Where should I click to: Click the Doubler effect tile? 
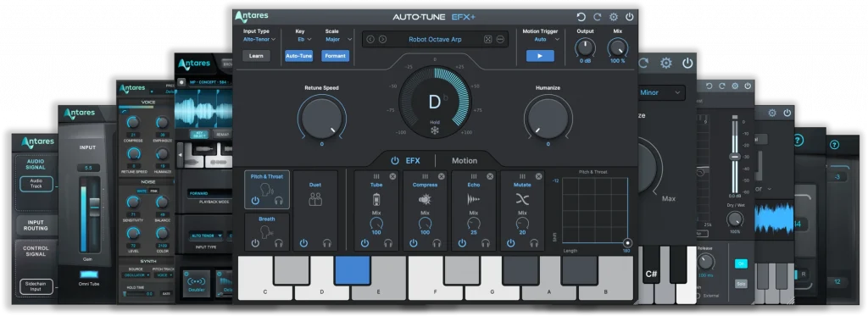[197, 283]
